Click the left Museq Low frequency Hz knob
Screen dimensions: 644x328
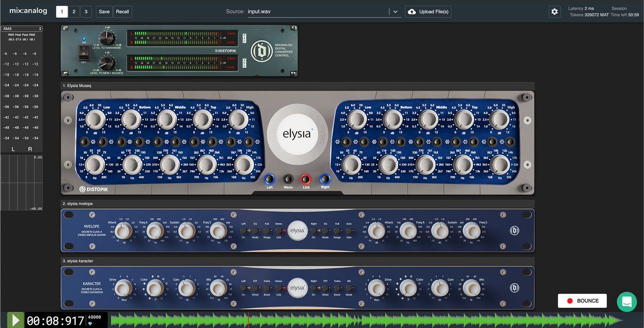pos(96,164)
